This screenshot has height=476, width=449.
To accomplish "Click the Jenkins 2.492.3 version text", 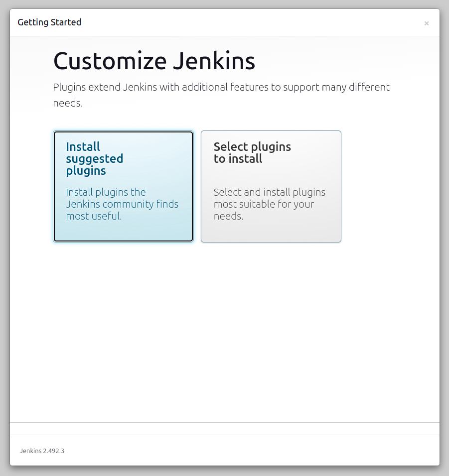I will [x=42, y=451].
